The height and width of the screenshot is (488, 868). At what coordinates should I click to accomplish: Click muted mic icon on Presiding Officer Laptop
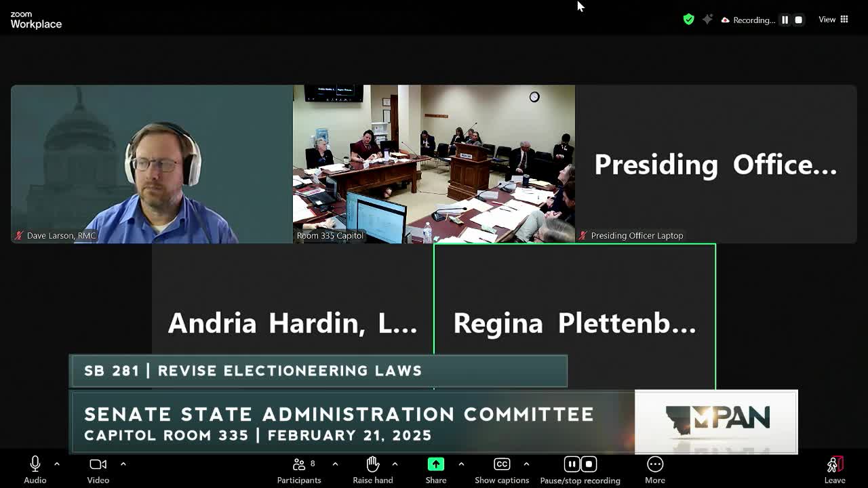click(x=583, y=236)
